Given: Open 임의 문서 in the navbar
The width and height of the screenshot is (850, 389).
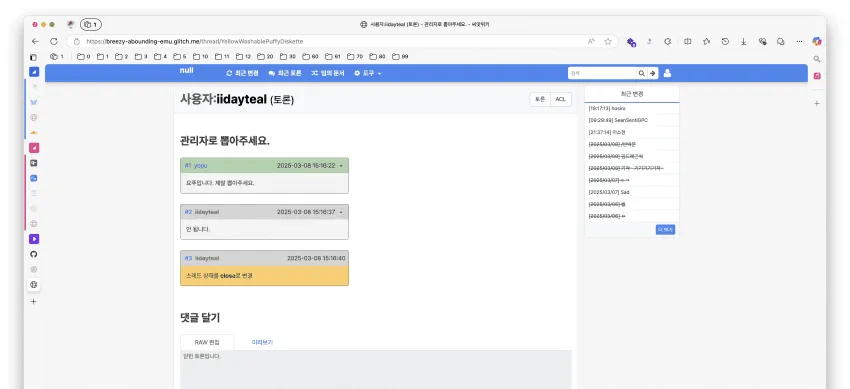Looking at the screenshot, I should (328, 73).
